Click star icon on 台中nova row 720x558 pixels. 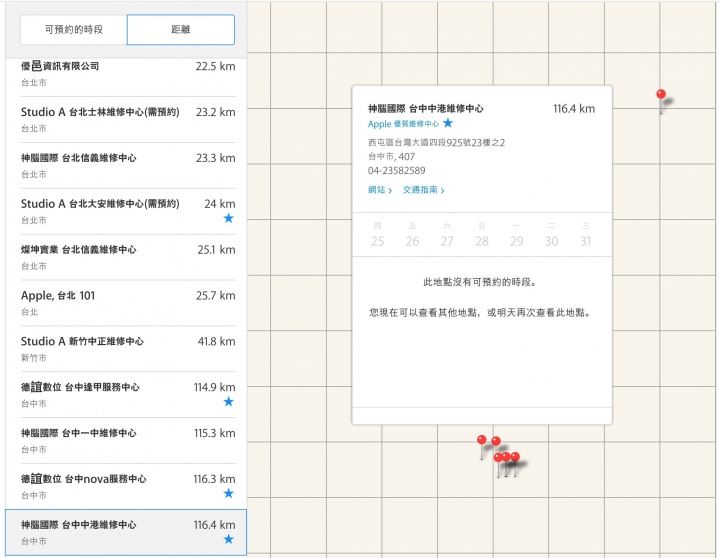[228, 494]
